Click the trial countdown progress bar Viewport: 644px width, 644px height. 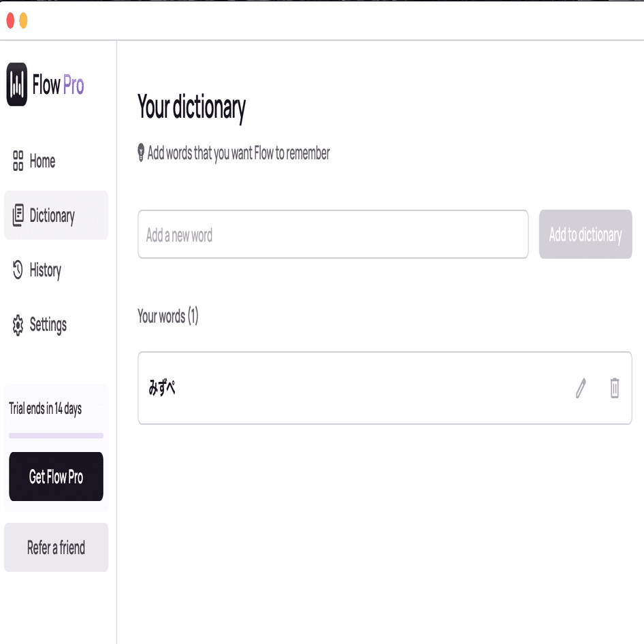tap(56, 434)
